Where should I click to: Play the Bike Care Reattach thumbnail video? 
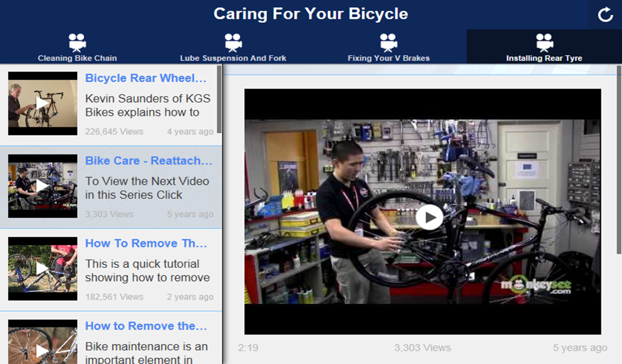(43, 186)
